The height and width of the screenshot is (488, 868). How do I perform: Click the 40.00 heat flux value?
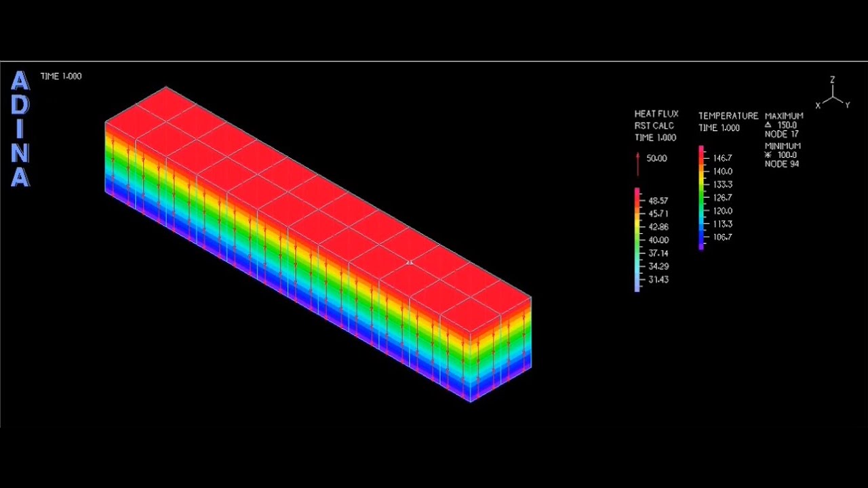click(658, 240)
